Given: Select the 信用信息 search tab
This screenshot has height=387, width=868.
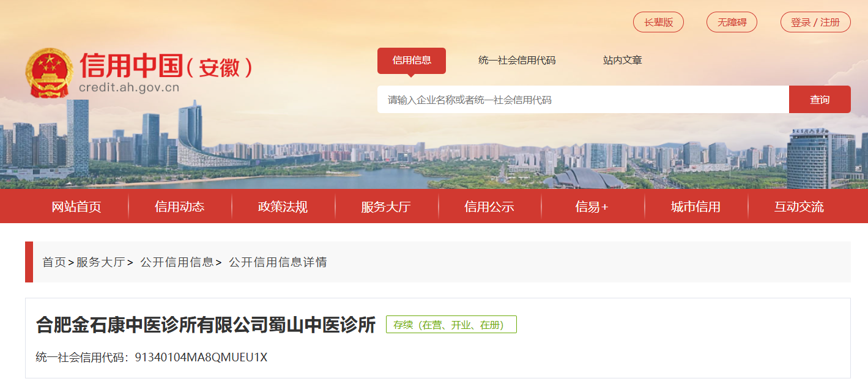Looking at the screenshot, I should click(x=412, y=61).
